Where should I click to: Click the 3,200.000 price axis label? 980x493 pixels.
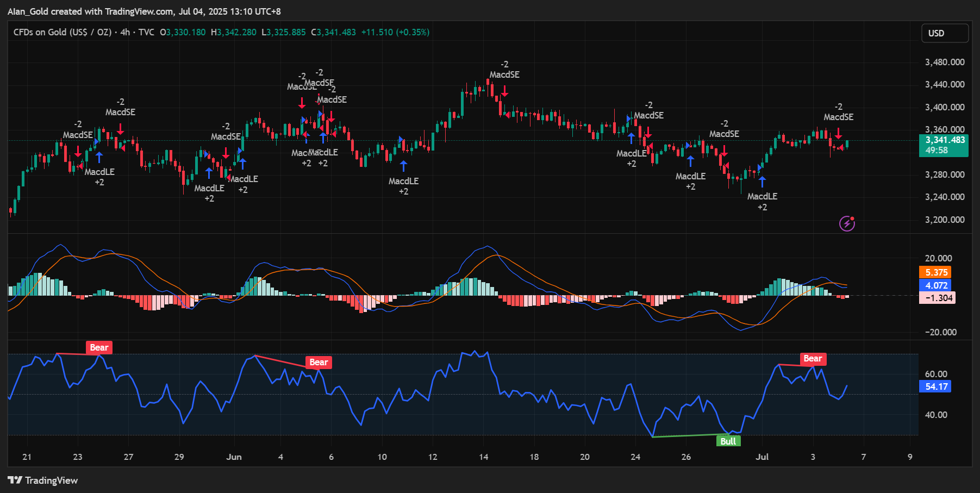[x=945, y=220]
